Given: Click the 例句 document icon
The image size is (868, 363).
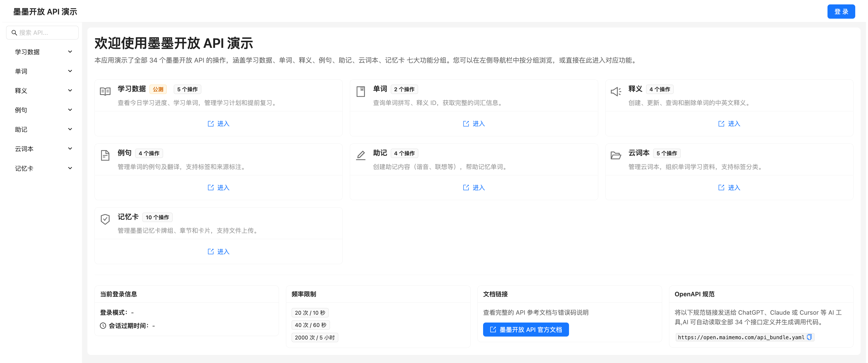Looking at the screenshot, I should 105,155.
